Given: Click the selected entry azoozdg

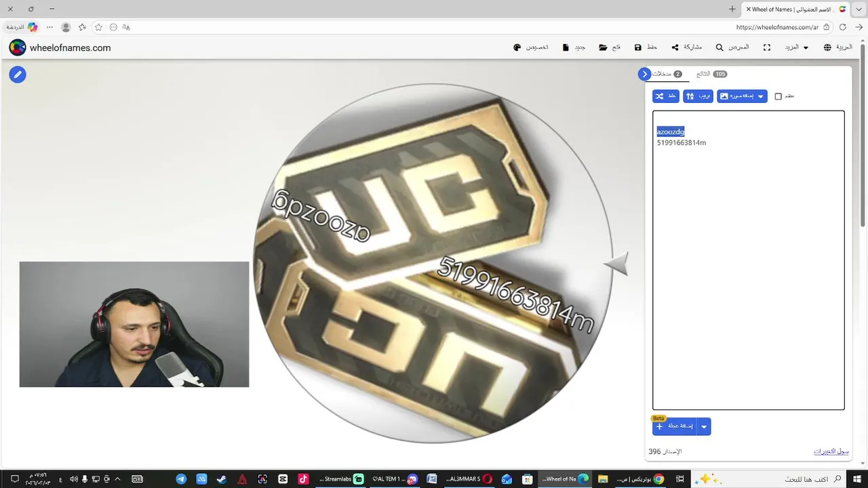Looking at the screenshot, I should pos(670,131).
